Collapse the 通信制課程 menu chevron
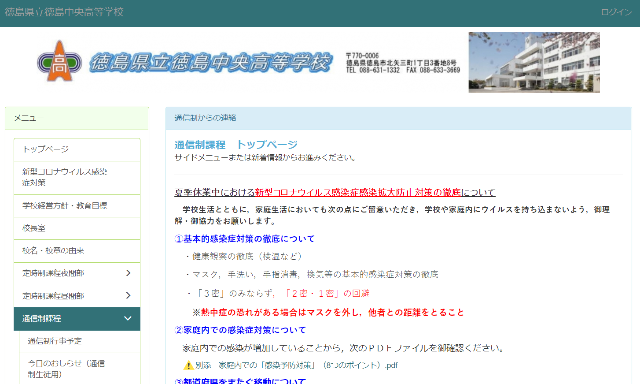640x384 pixels. (x=128, y=318)
